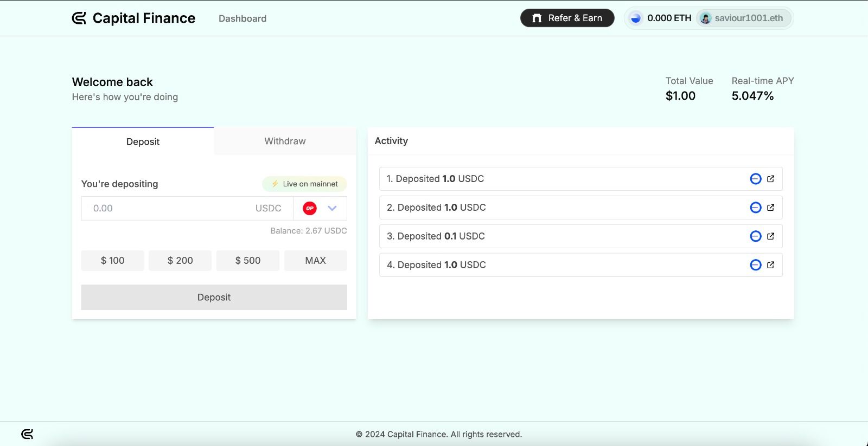
Task: Click the Total Value $1.00 figure
Action: tap(681, 96)
